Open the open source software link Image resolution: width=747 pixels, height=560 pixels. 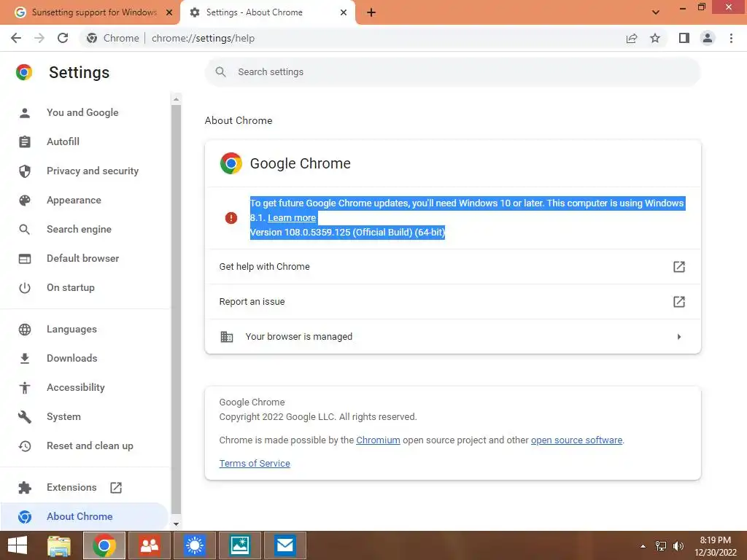(576, 440)
